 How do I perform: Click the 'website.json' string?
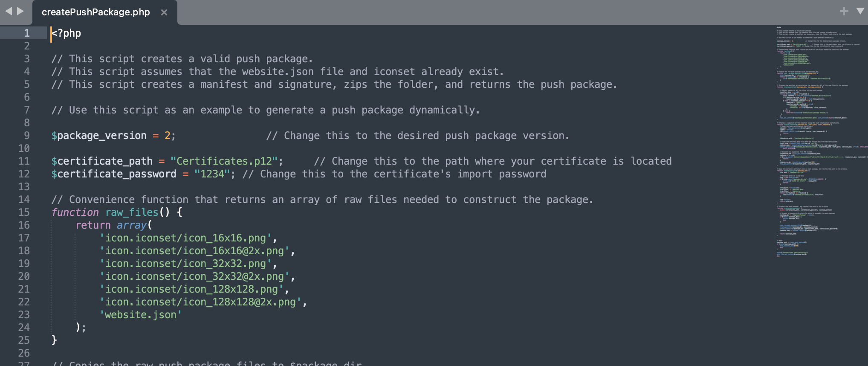point(141,315)
